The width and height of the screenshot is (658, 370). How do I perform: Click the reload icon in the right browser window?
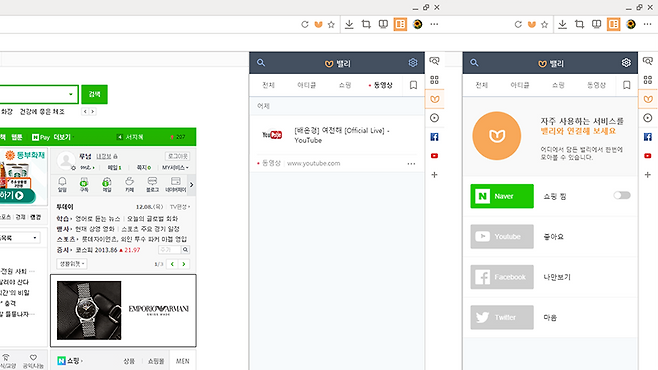(518, 24)
